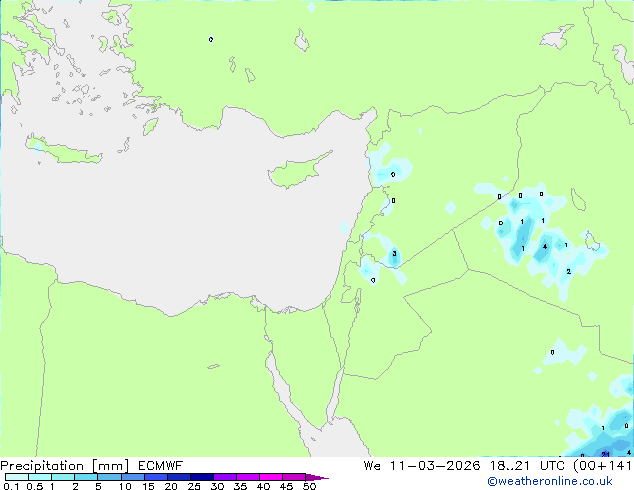Click the 45 to 50 mm legend swatch
This screenshot has height=490, width=634.
[294, 477]
